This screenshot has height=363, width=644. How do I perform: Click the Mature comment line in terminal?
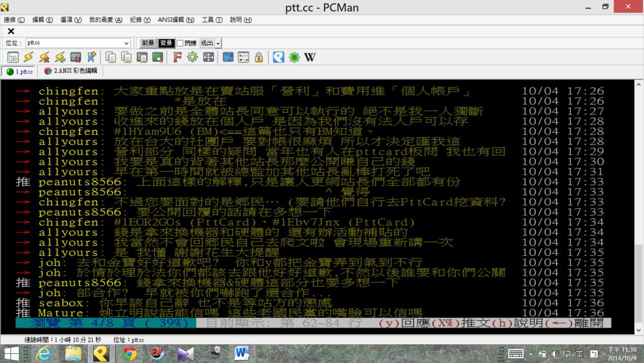tap(310, 313)
